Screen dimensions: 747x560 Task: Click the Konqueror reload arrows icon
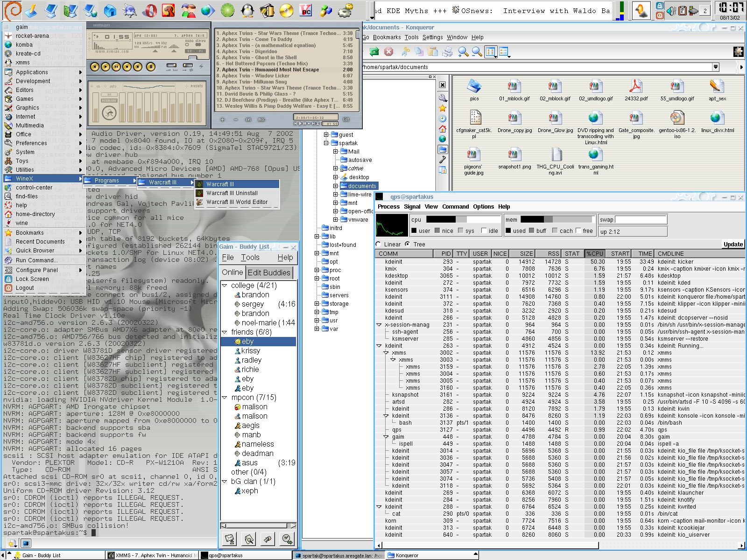click(374, 52)
